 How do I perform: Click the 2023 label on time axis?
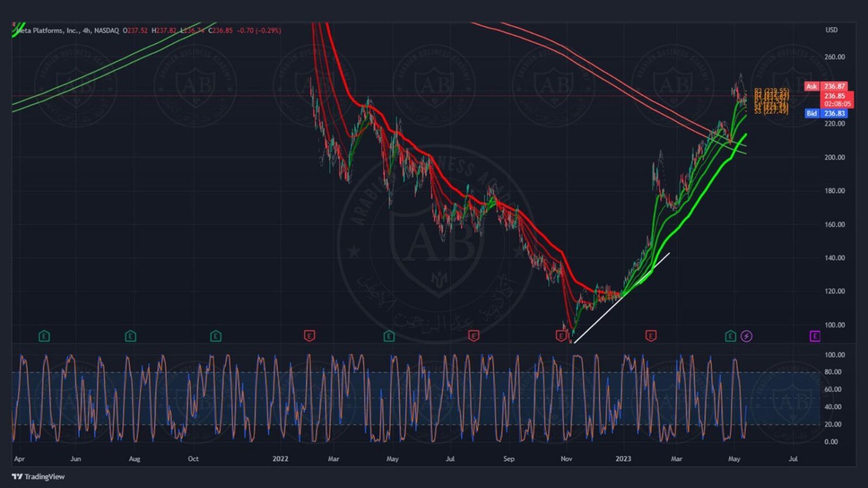(x=623, y=459)
